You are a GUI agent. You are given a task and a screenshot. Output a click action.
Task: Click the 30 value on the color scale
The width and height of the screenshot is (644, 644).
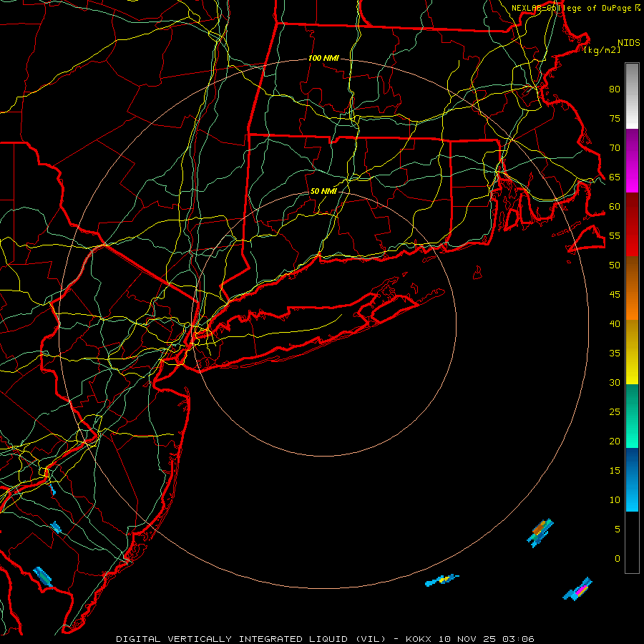point(615,382)
